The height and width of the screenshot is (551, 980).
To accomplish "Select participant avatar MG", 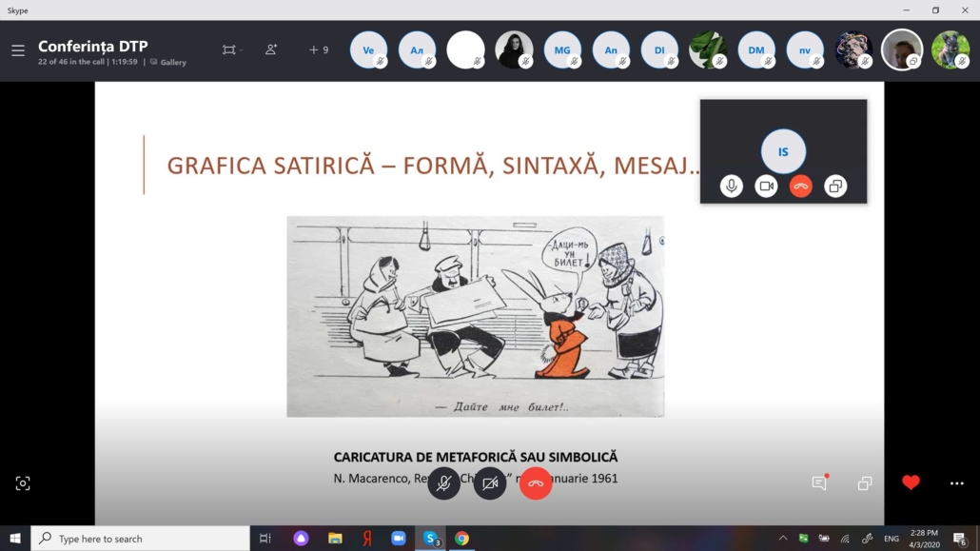I will [562, 50].
